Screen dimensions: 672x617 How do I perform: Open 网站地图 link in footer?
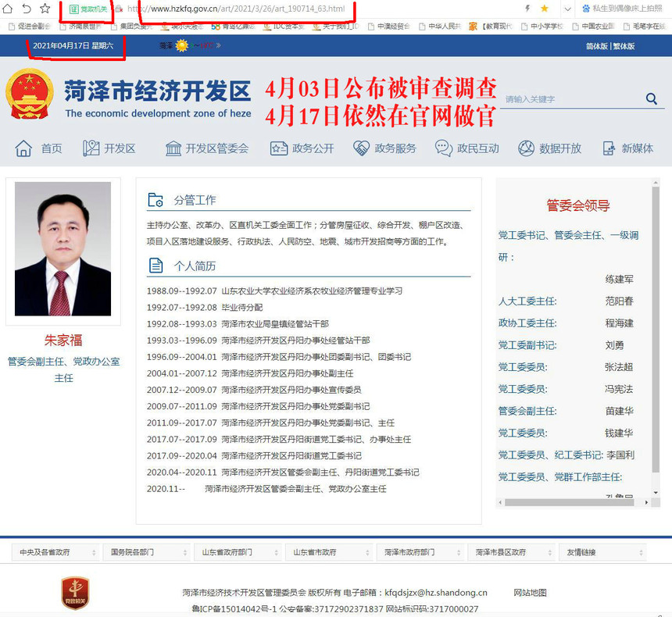530,593
